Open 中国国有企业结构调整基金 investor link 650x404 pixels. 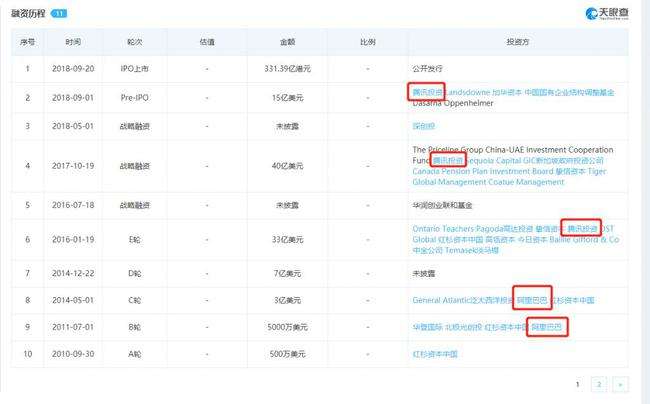pos(569,92)
